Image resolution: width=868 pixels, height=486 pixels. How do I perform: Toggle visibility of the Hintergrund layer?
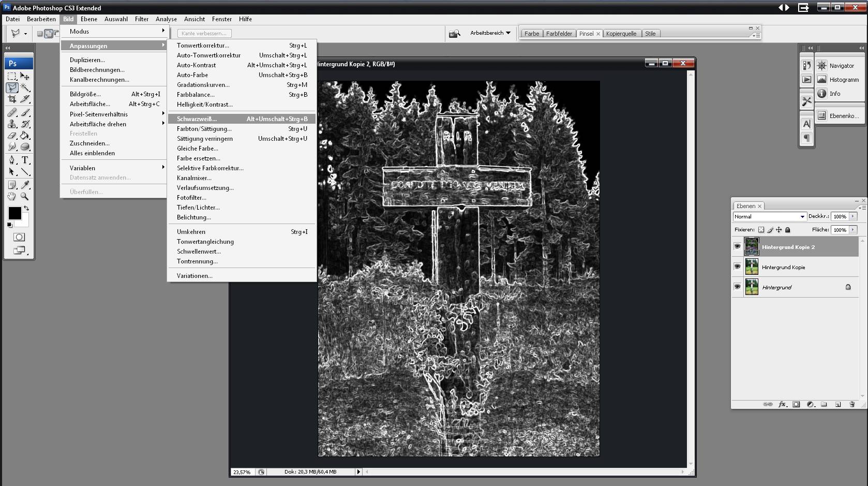coord(738,287)
